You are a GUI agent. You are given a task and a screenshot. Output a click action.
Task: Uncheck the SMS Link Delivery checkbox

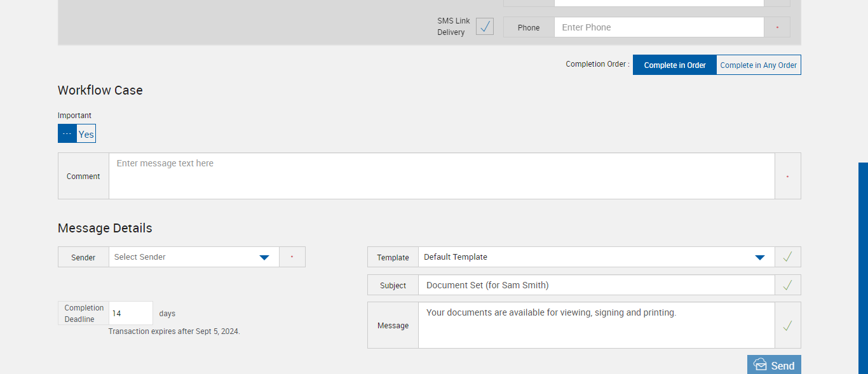click(x=485, y=27)
